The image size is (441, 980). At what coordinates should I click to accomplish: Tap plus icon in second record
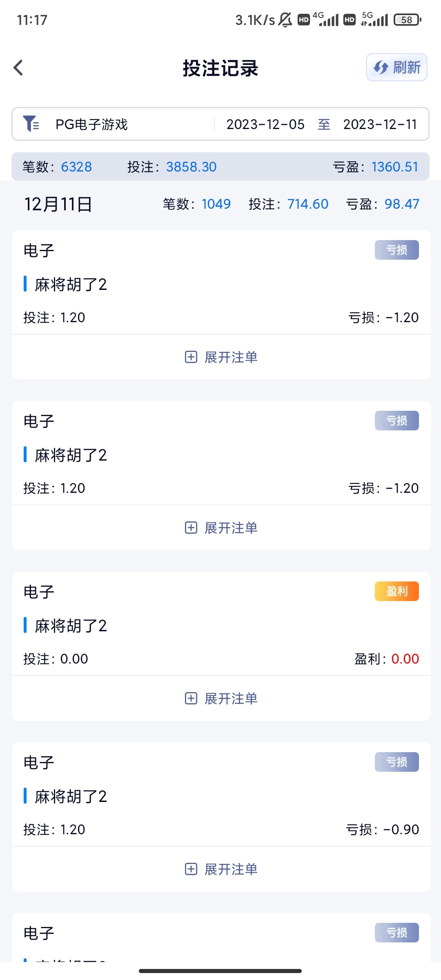(x=191, y=528)
